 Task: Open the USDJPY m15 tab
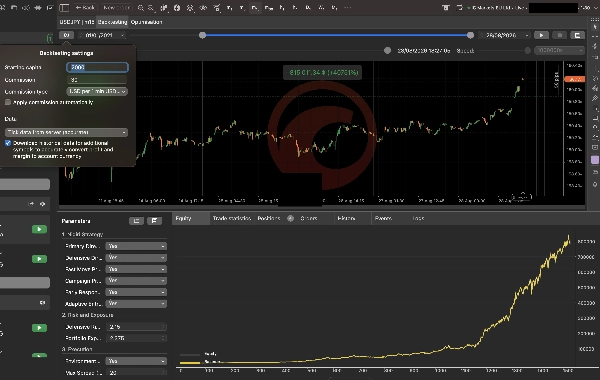tap(77, 22)
